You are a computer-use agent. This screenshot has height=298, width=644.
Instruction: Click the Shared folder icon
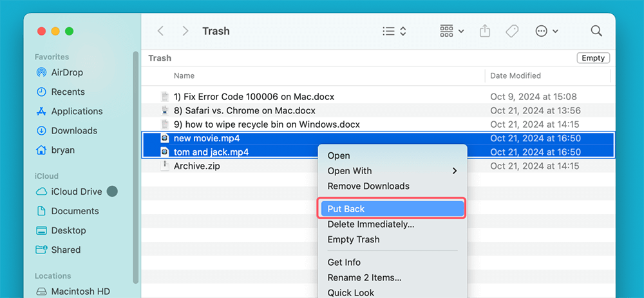pos(41,250)
